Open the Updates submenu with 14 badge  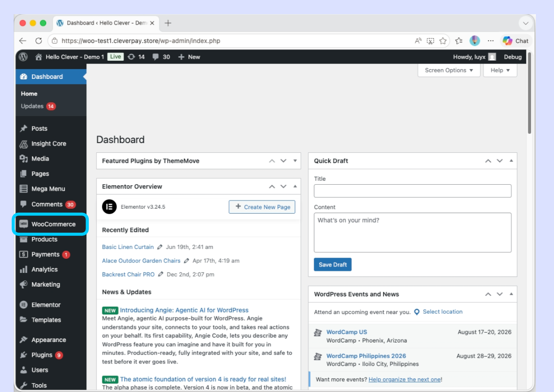[38, 106]
